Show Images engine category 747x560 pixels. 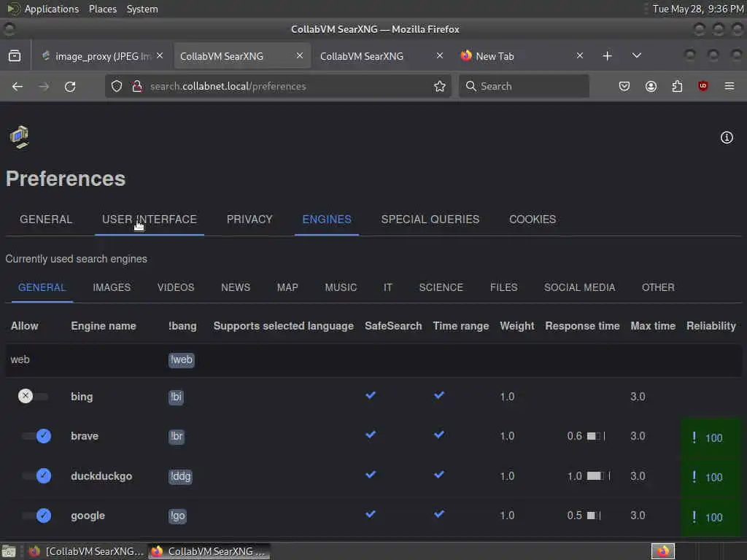tap(112, 287)
